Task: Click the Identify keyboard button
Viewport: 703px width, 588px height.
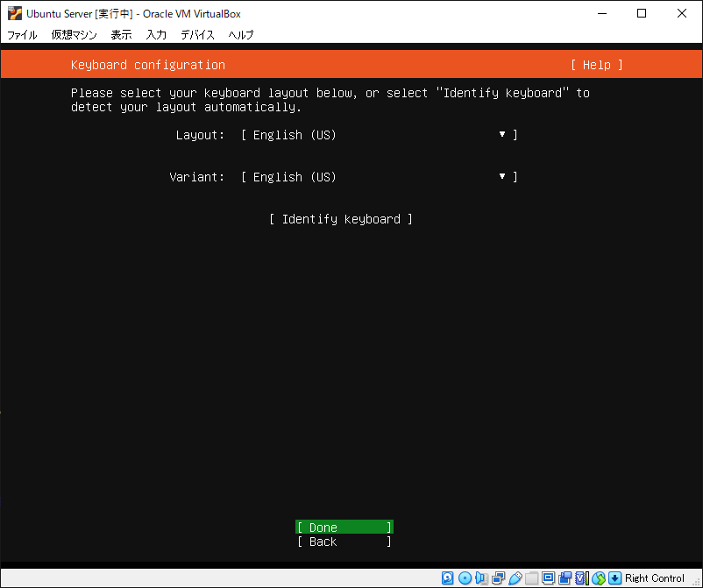Action: [x=341, y=219]
